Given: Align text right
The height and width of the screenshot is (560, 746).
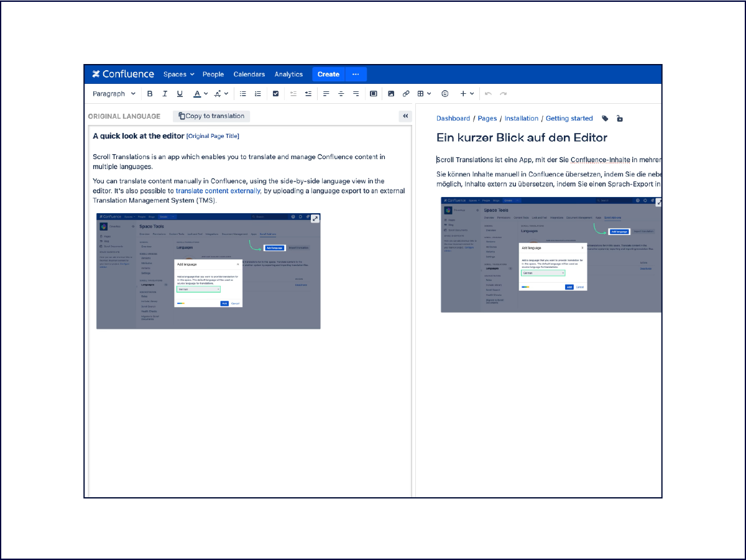Looking at the screenshot, I should click(356, 94).
